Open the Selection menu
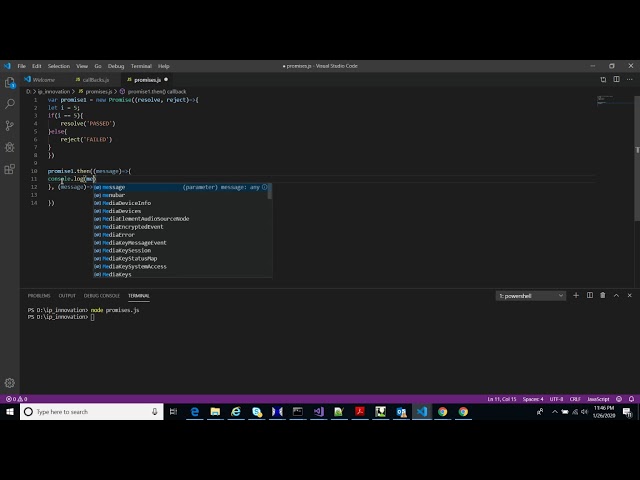 59,66
